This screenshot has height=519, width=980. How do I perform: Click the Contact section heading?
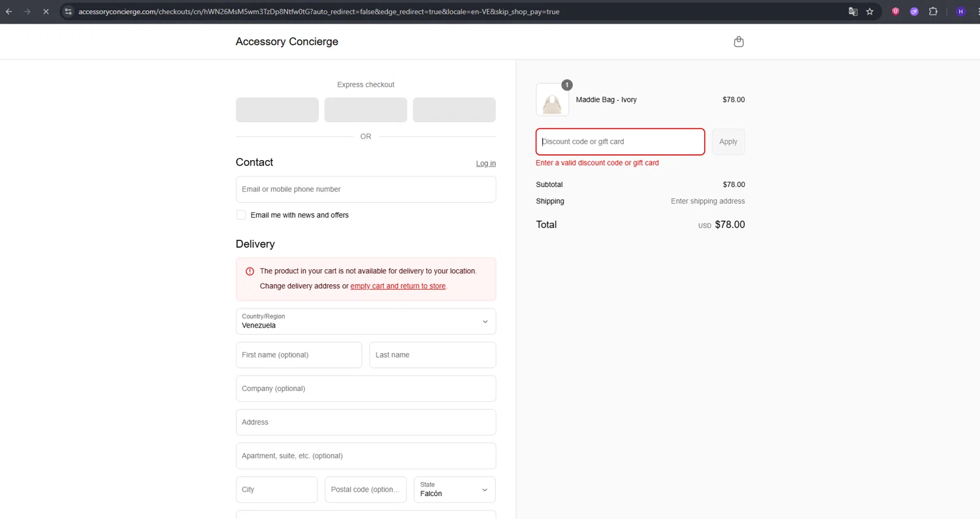click(254, 162)
